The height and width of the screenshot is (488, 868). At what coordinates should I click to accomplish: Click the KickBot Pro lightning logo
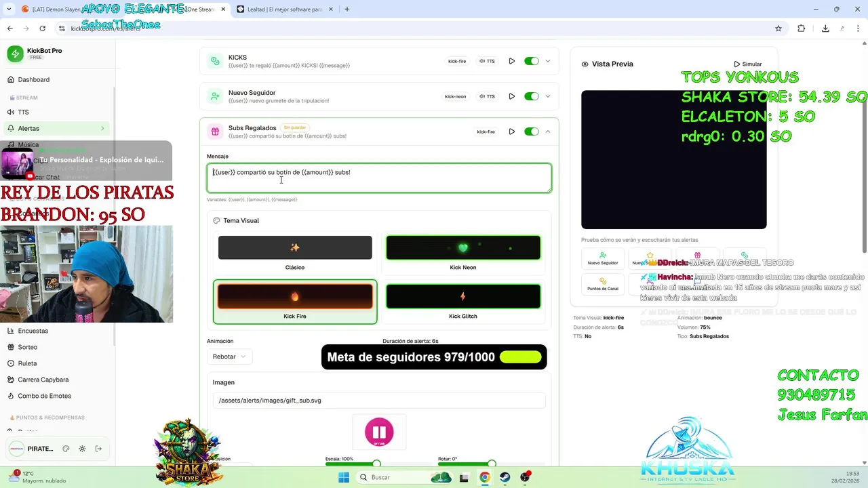(15, 54)
